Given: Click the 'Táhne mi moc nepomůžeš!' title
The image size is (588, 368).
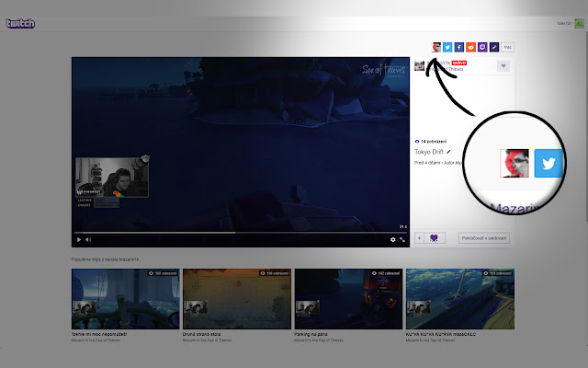Looking at the screenshot, I should click(x=99, y=334).
